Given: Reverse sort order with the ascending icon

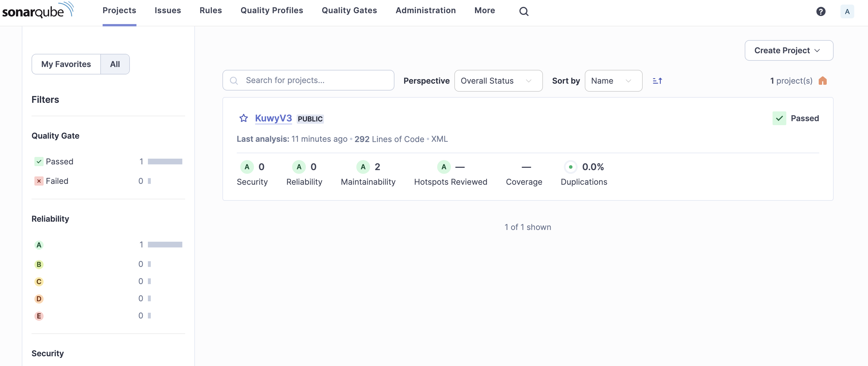Looking at the screenshot, I should (657, 81).
